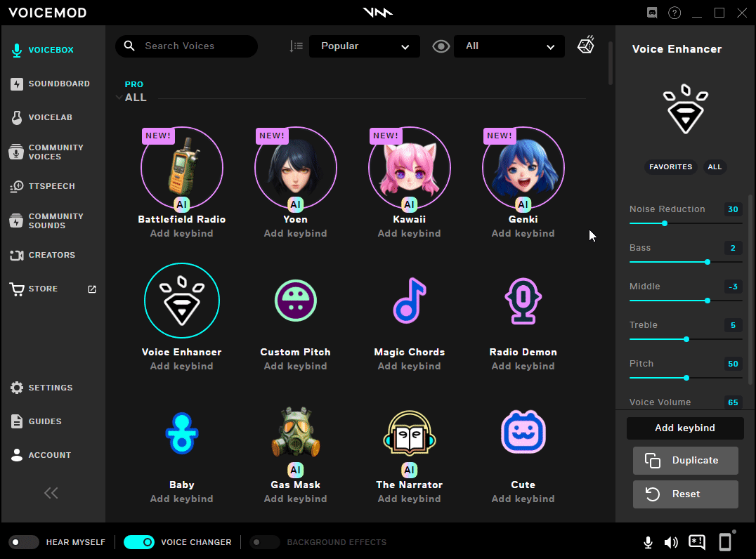The image size is (756, 559).
Task: Collapse the ALL voices section
Action: pyautogui.click(x=119, y=98)
